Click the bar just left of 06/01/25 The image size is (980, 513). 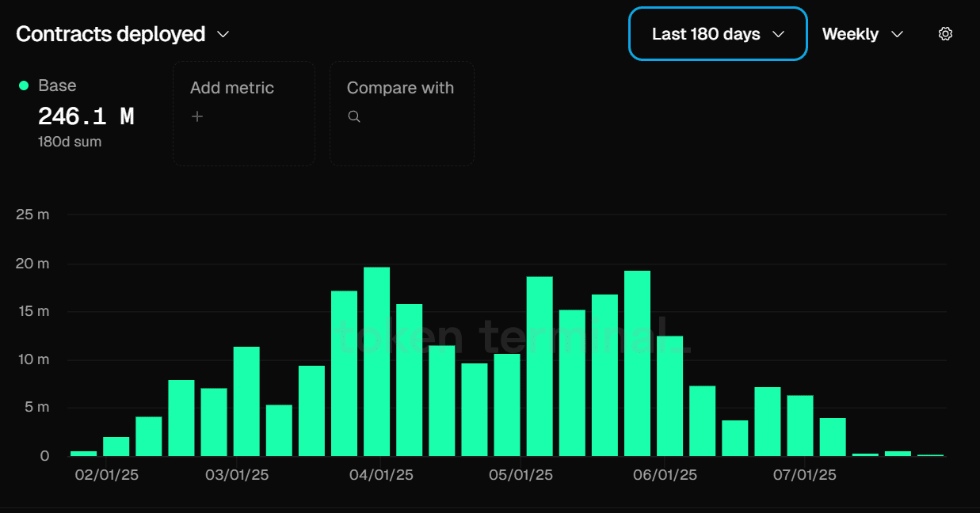(x=637, y=363)
